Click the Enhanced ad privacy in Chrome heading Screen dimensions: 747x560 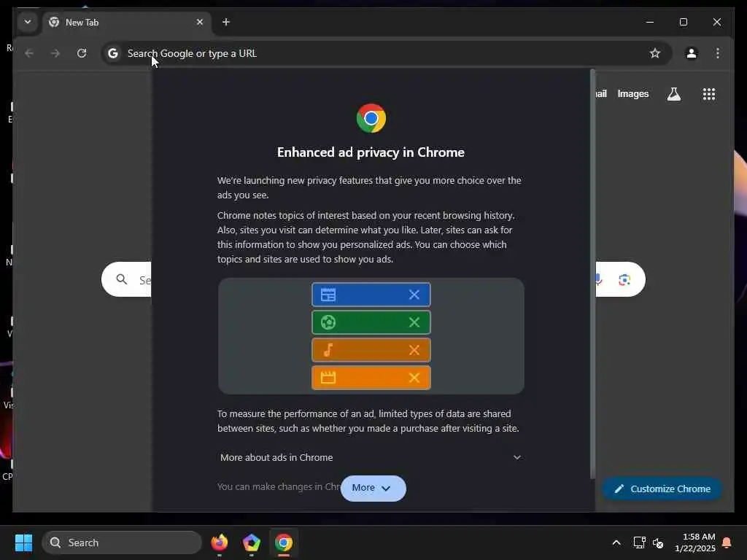coord(371,152)
